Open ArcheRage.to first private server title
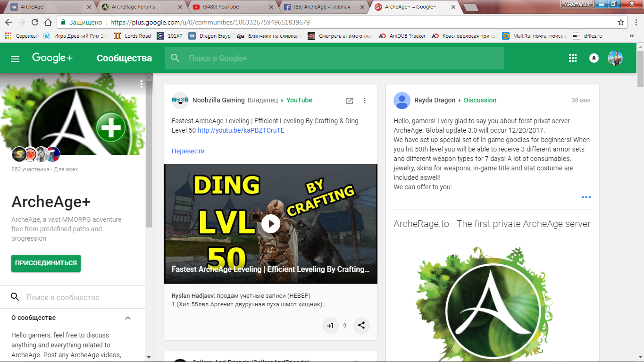644x362 pixels. coord(492,224)
